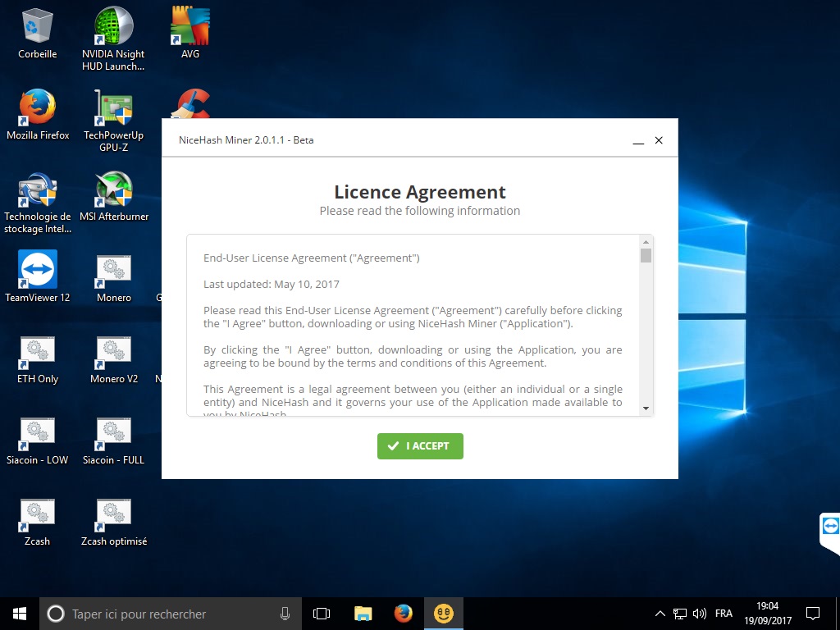Close the NiceHash Miner window

[x=659, y=140]
